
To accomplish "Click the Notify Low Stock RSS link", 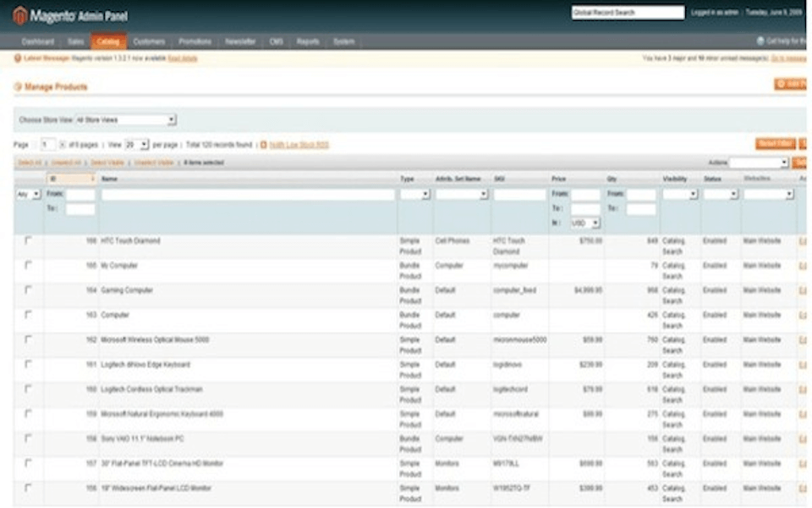I will (x=299, y=145).
